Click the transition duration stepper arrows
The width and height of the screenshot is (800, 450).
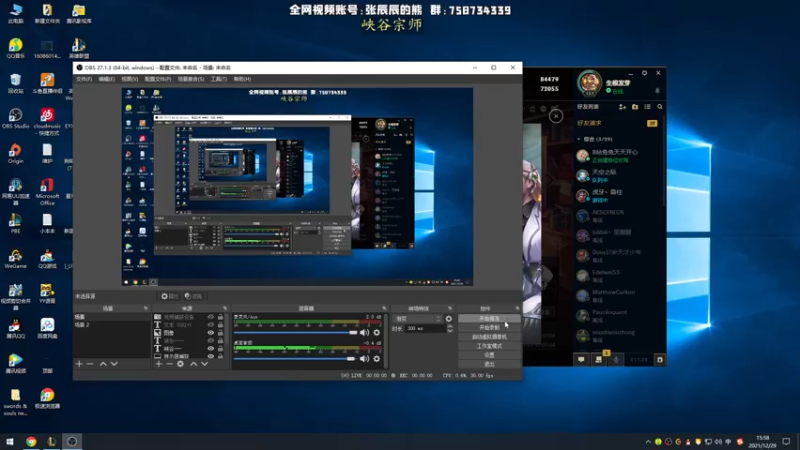tap(449, 329)
